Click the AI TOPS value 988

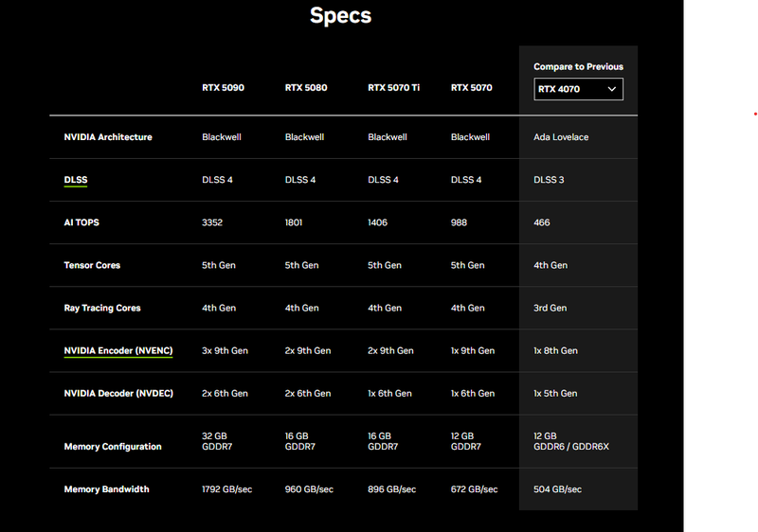coord(459,222)
